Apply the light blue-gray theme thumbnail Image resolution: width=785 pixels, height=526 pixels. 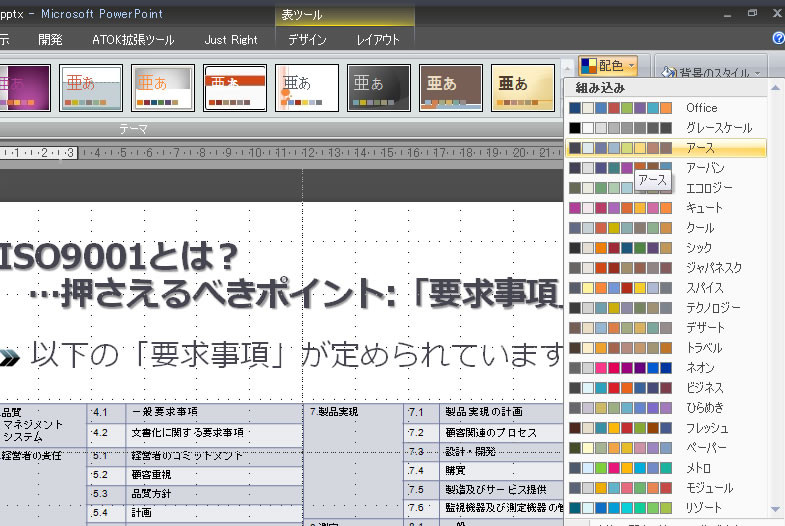[x=91, y=88]
